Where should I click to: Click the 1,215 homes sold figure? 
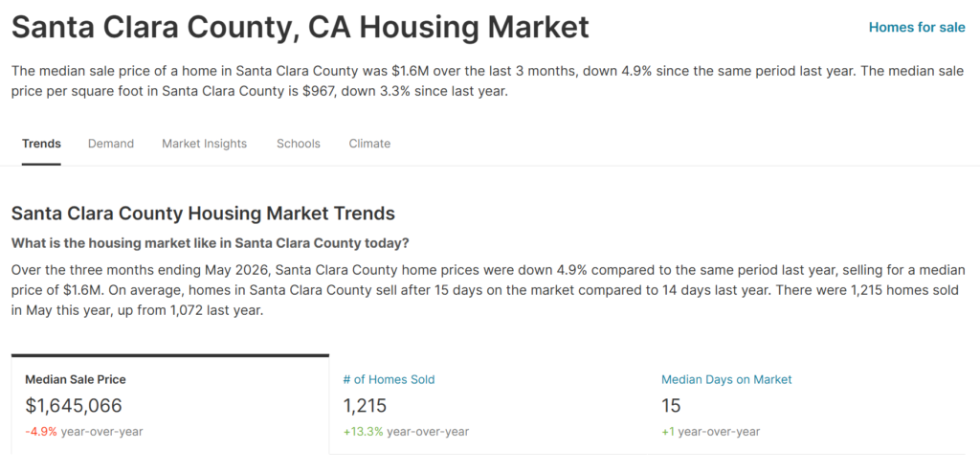coord(365,405)
